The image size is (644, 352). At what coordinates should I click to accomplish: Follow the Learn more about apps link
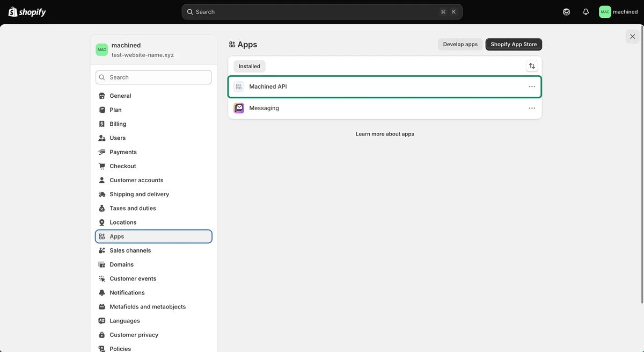pyautogui.click(x=385, y=134)
